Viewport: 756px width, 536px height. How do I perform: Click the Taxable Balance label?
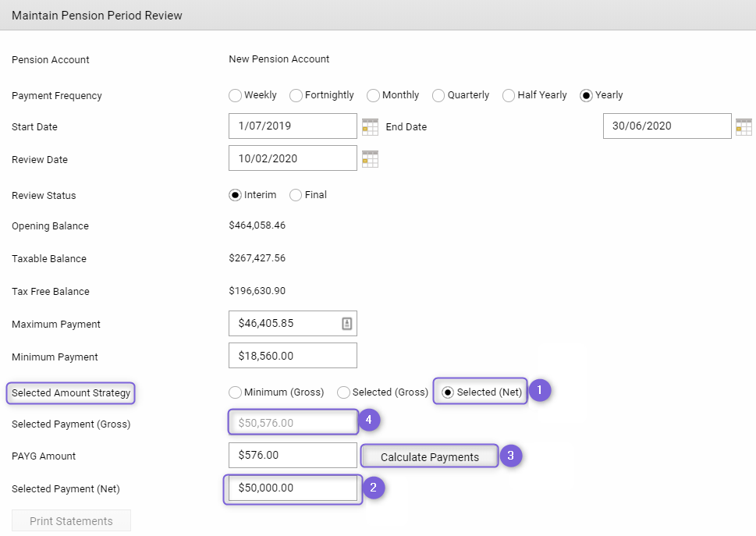click(49, 259)
